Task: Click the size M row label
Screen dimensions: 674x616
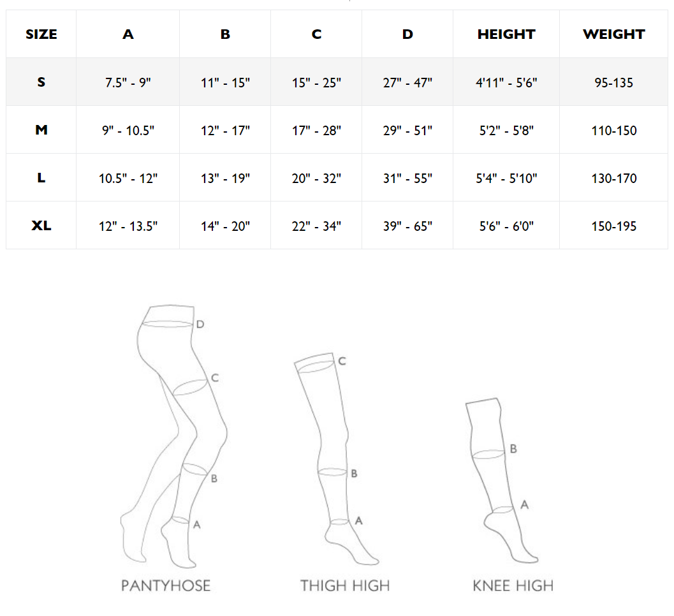Action: [41, 130]
